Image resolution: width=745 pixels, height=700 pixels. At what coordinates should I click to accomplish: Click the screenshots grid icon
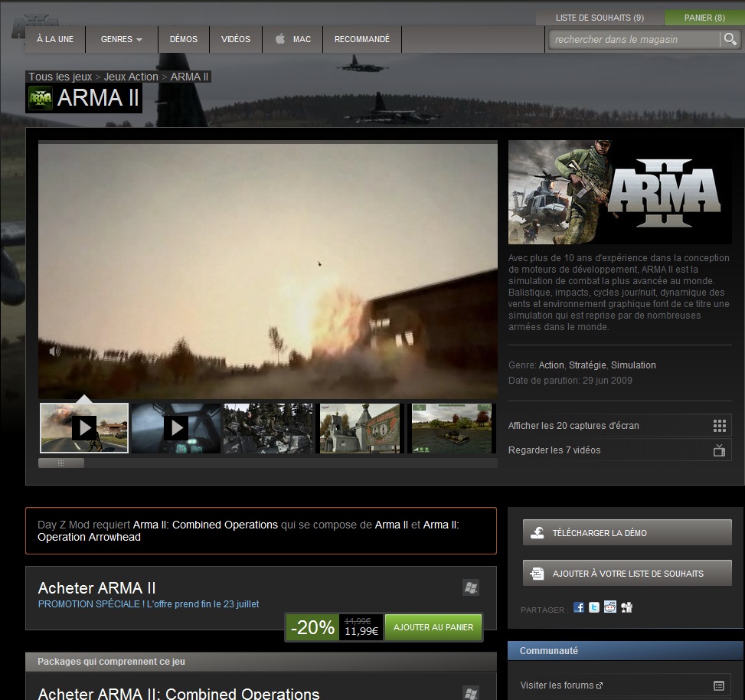click(719, 426)
